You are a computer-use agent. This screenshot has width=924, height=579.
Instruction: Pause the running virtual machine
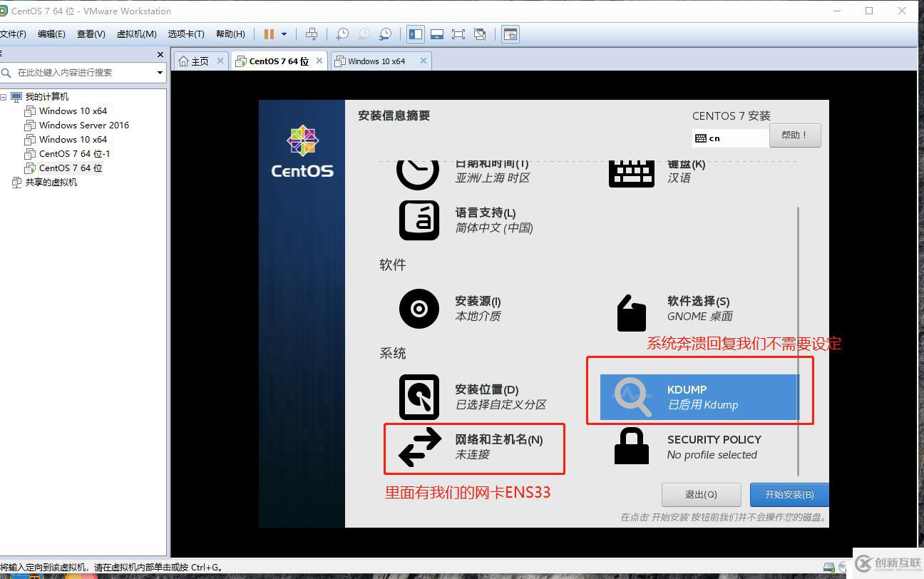point(269,34)
